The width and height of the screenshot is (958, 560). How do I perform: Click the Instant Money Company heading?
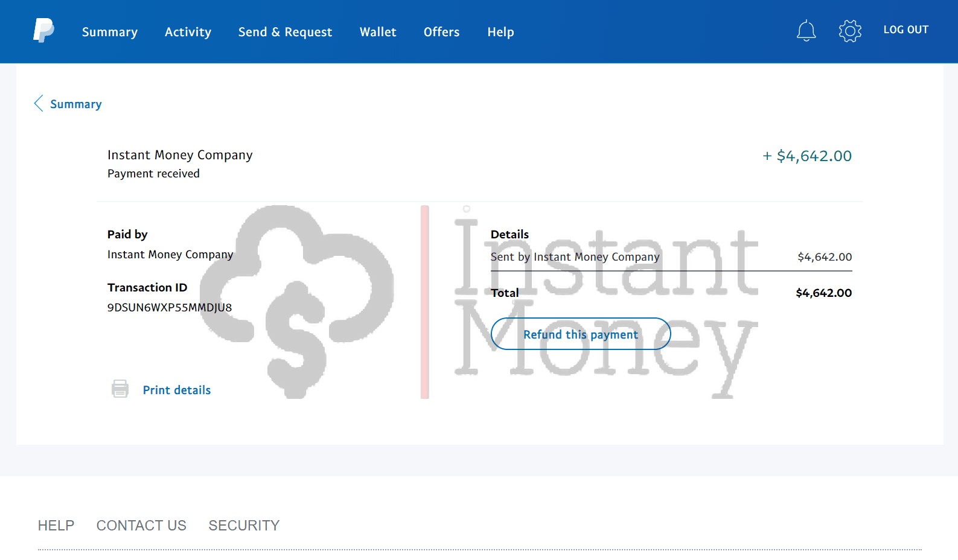(180, 155)
